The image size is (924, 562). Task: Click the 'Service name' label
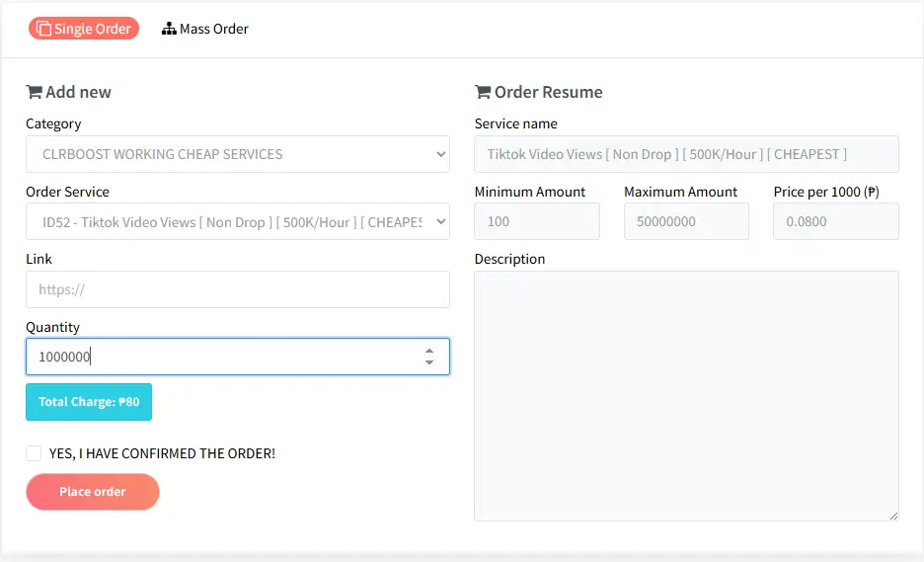click(x=515, y=123)
